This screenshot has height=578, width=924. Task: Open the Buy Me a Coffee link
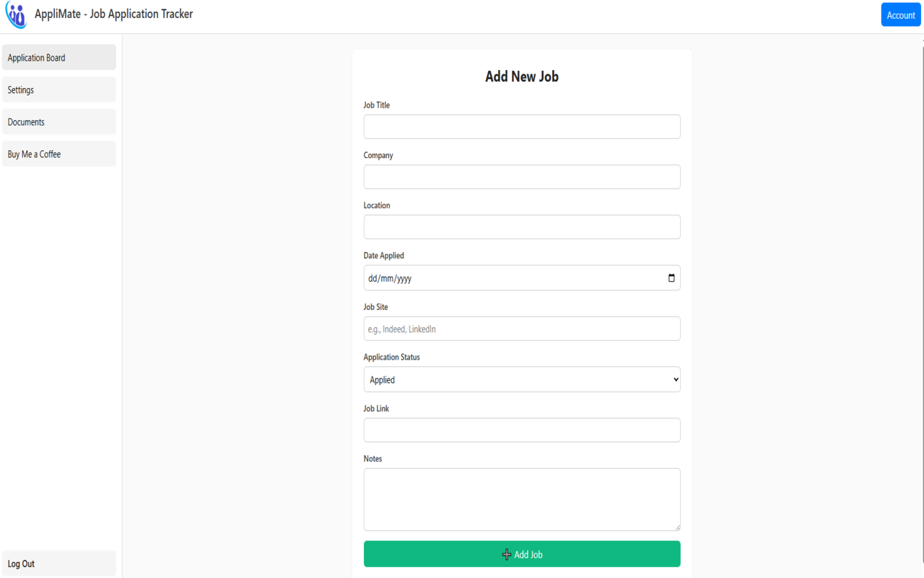coord(58,153)
